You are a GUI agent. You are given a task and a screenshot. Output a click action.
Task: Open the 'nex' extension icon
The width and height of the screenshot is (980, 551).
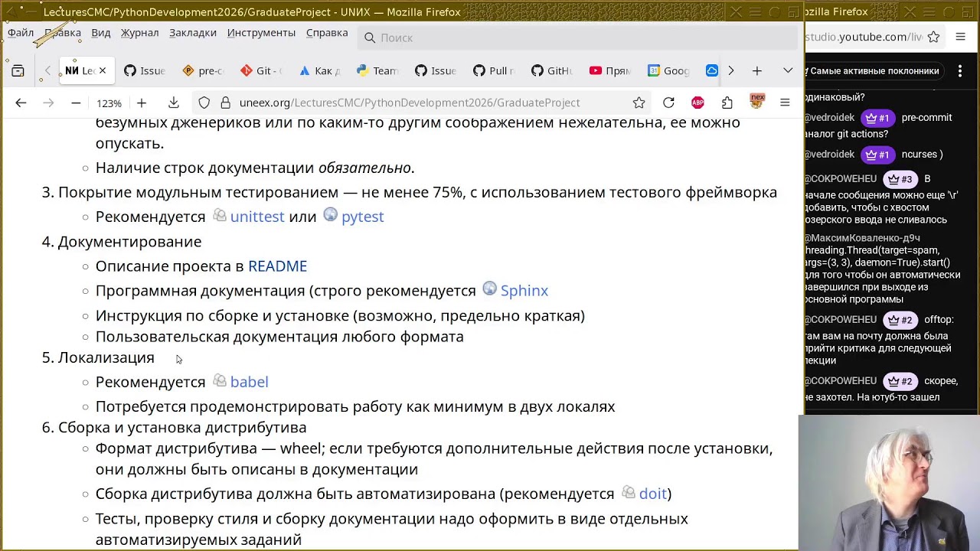[x=756, y=102]
